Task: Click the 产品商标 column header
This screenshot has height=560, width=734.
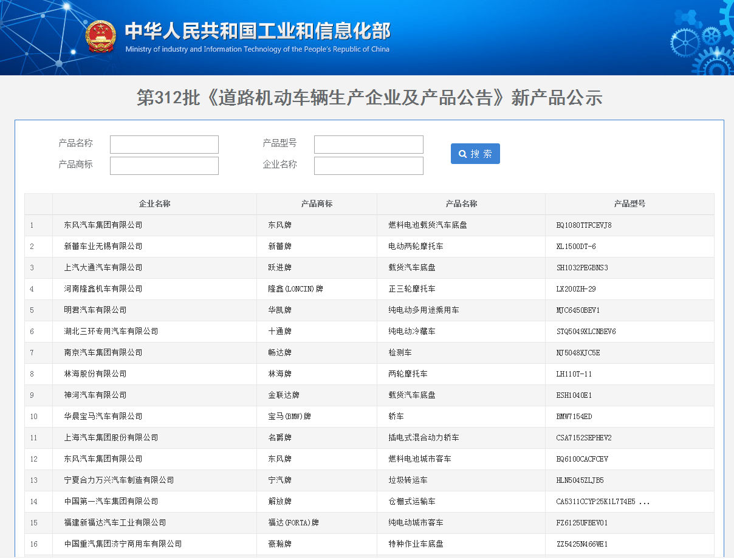Action: (317, 204)
